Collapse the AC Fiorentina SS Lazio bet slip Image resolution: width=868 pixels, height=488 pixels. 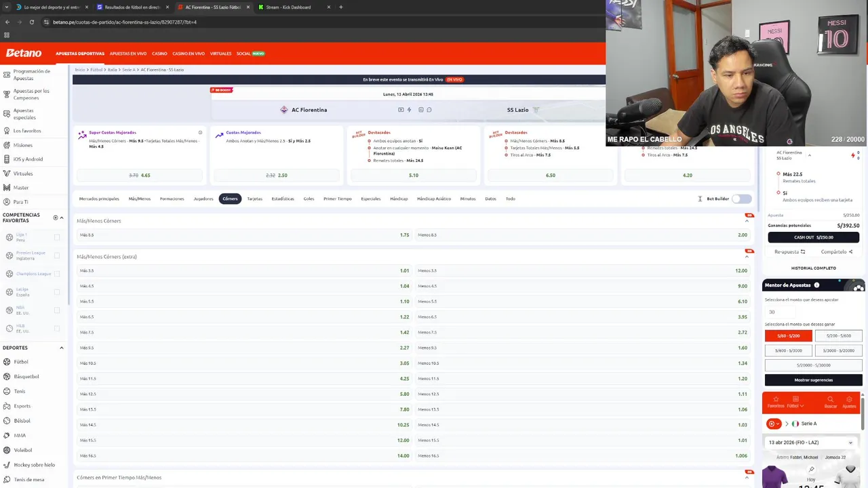click(x=809, y=155)
